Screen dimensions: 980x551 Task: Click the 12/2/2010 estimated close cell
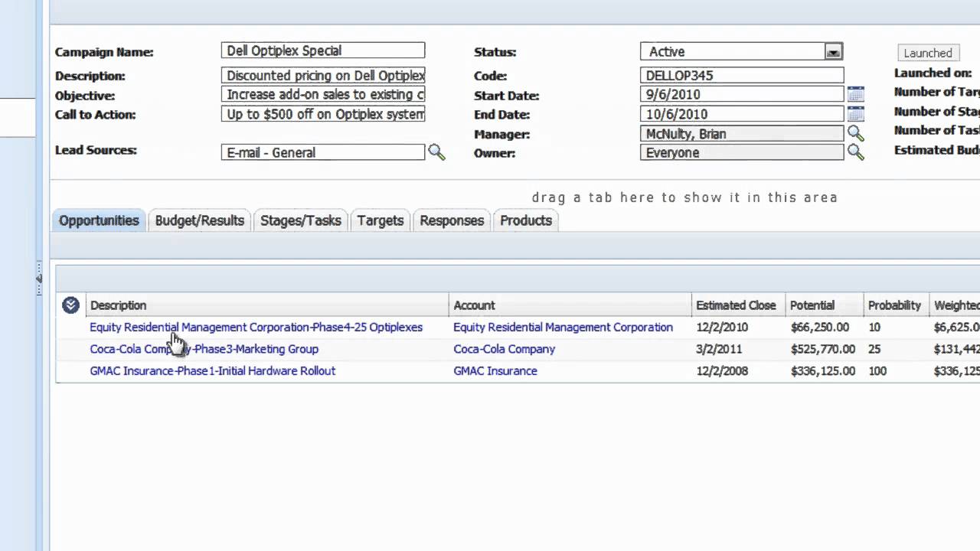click(722, 327)
